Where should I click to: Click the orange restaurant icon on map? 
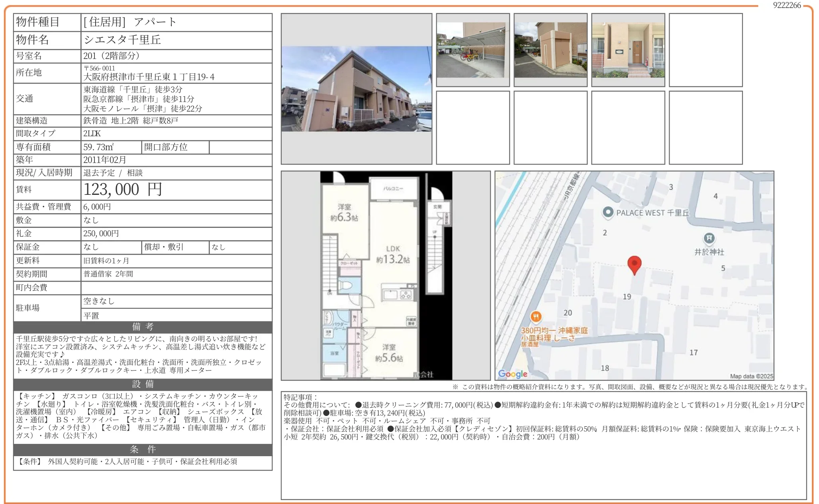pyautogui.click(x=536, y=317)
